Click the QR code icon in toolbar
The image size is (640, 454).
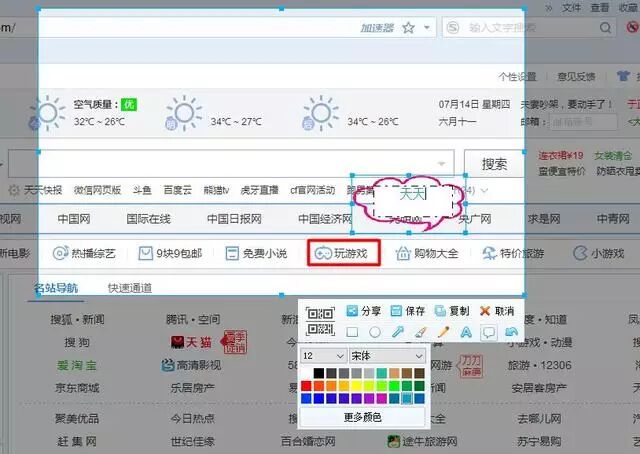[320, 322]
